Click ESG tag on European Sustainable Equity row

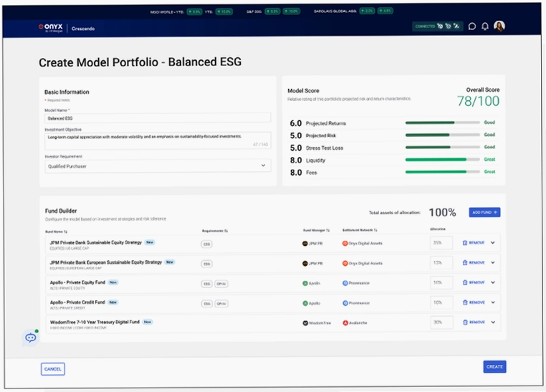pyautogui.click(x=206, y=264)
